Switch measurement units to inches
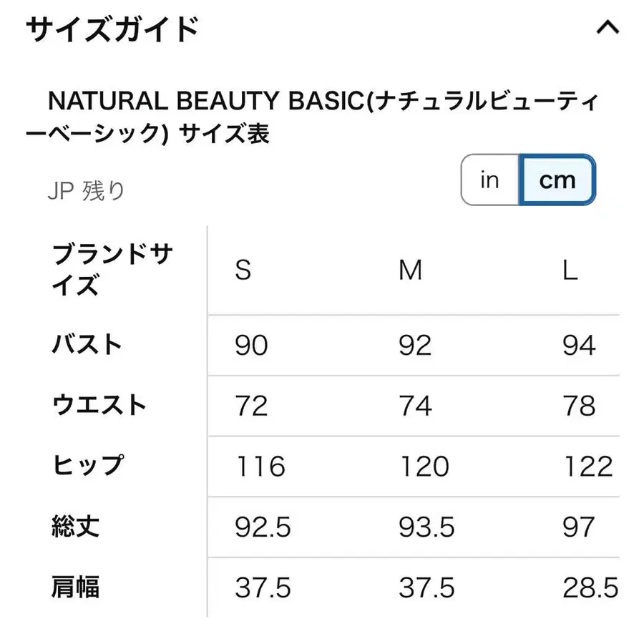 tap(489, 180)
